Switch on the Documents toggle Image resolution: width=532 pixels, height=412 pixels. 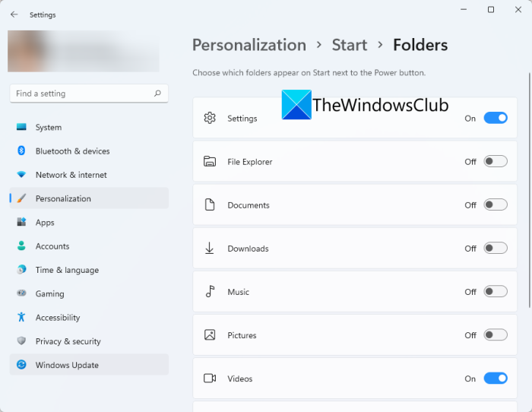click(x=495, y=204)
